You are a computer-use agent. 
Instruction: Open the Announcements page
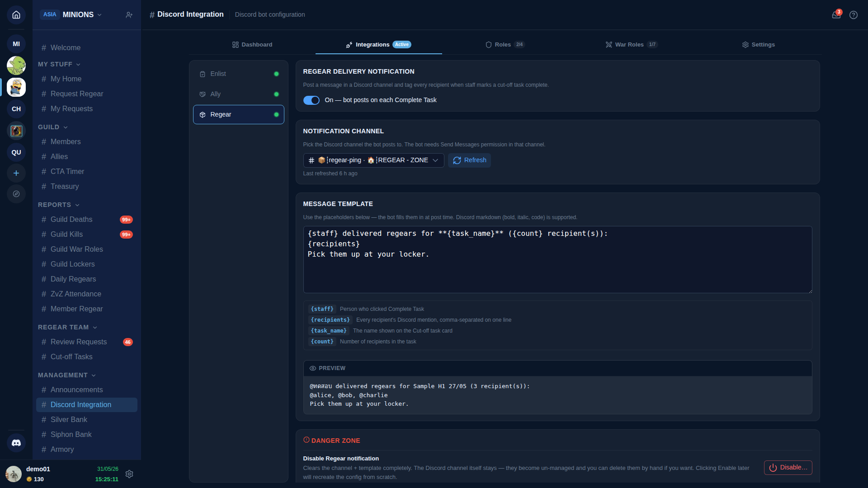click(x=87, y=390)
